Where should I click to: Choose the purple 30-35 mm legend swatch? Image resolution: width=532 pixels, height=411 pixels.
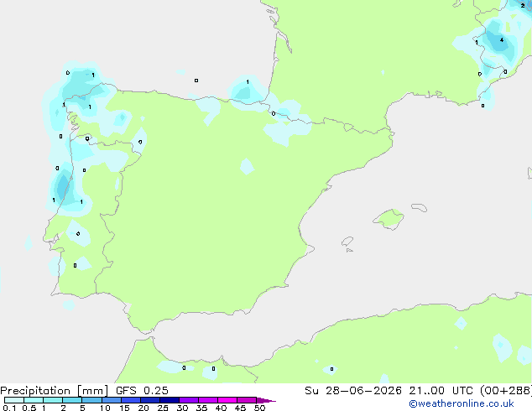tap(189, 400)
